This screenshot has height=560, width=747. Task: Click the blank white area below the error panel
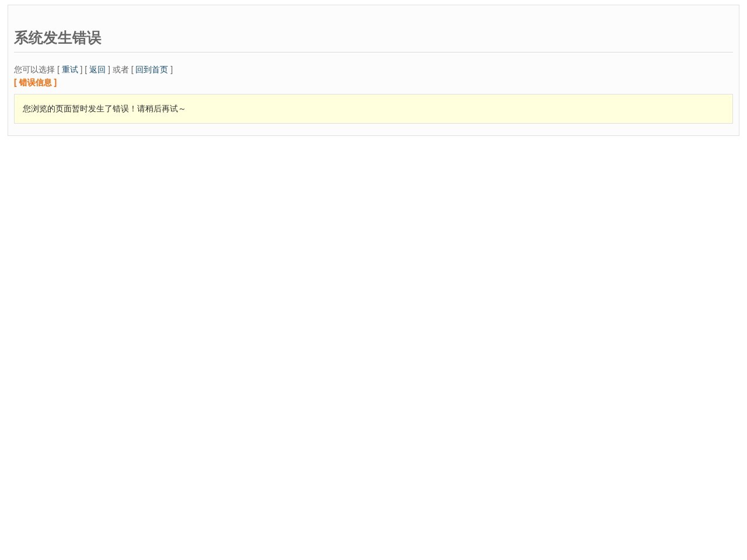tap(373, 350)
